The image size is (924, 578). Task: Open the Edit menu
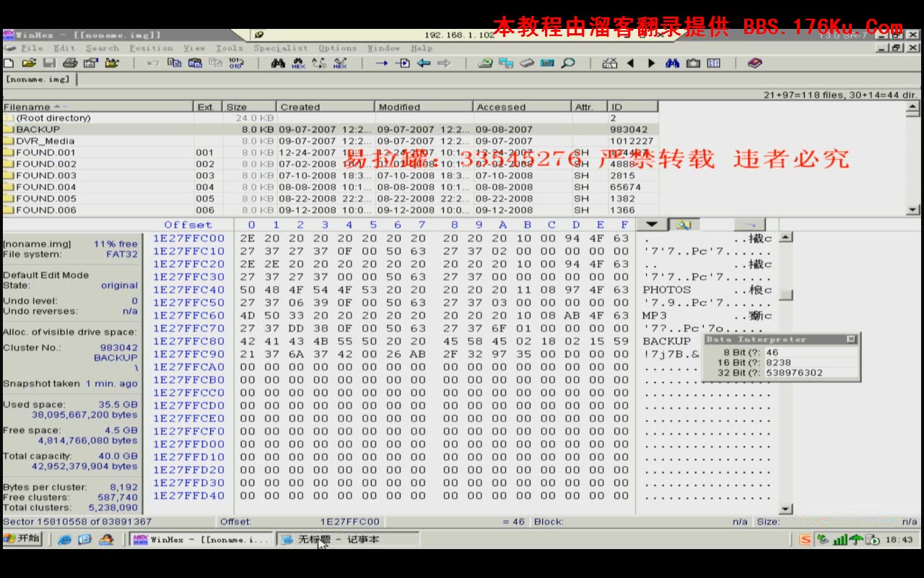pos(64,48)
